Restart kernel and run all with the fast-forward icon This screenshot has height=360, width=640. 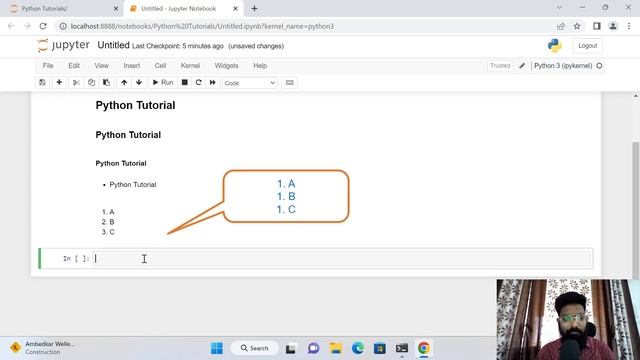coord(213,82)
